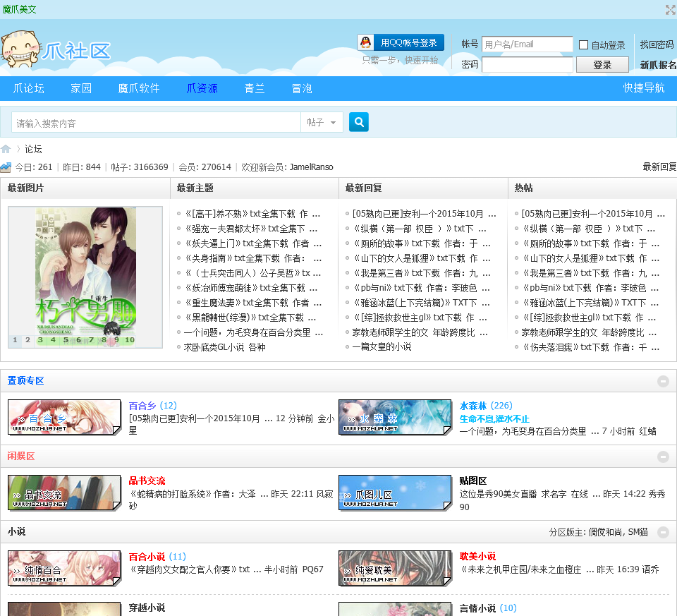This screenshot has height=616, width=677.
Task: Click 魔爪美文 title at top left
Action: click(20, 9)
